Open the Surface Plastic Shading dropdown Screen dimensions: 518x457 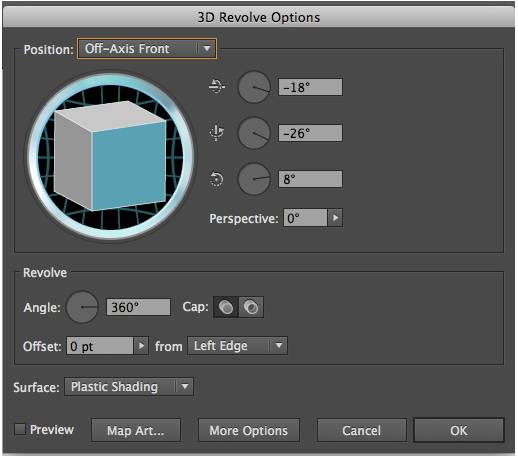[129, 387]
